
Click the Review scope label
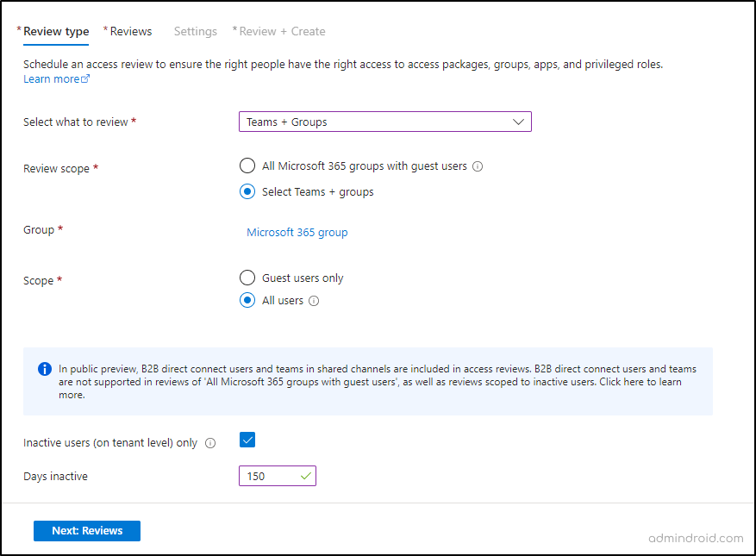[56, 169]
